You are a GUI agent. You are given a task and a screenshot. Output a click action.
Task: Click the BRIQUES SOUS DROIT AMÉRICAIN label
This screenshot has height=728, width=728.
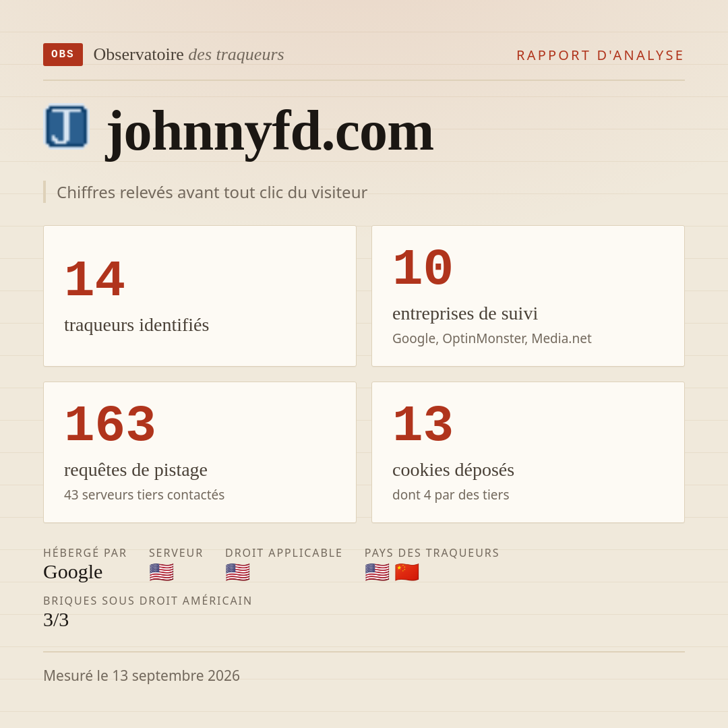148,601
